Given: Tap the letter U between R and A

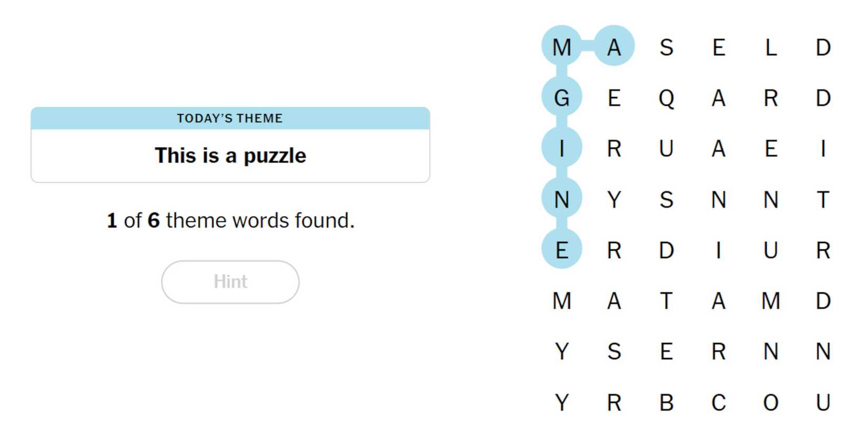Looking at the screenshot, I should [x=666, y=149].
